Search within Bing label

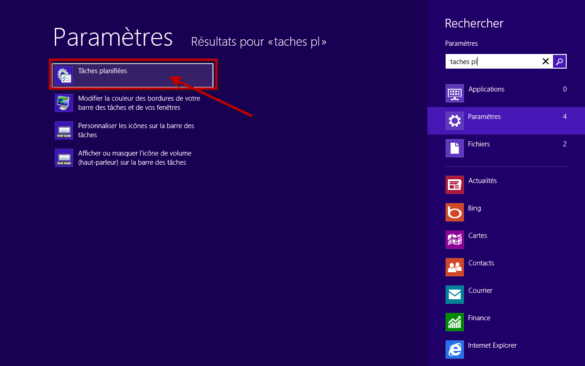click(474, 208)
